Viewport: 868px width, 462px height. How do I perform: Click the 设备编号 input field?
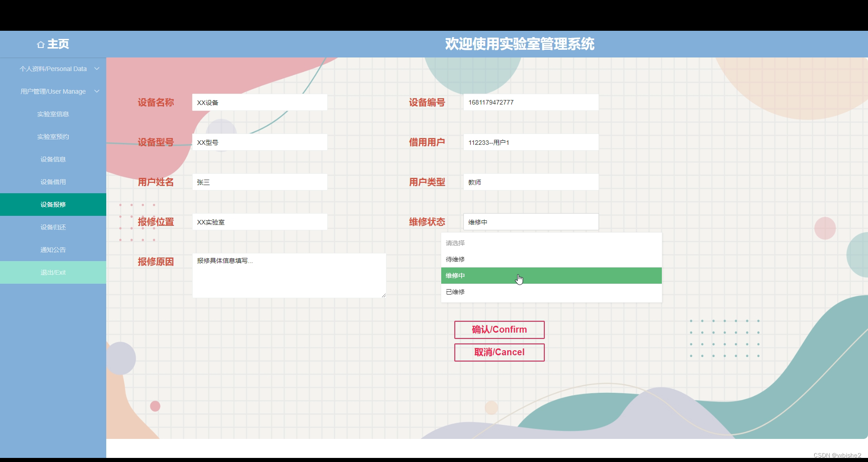531,102
